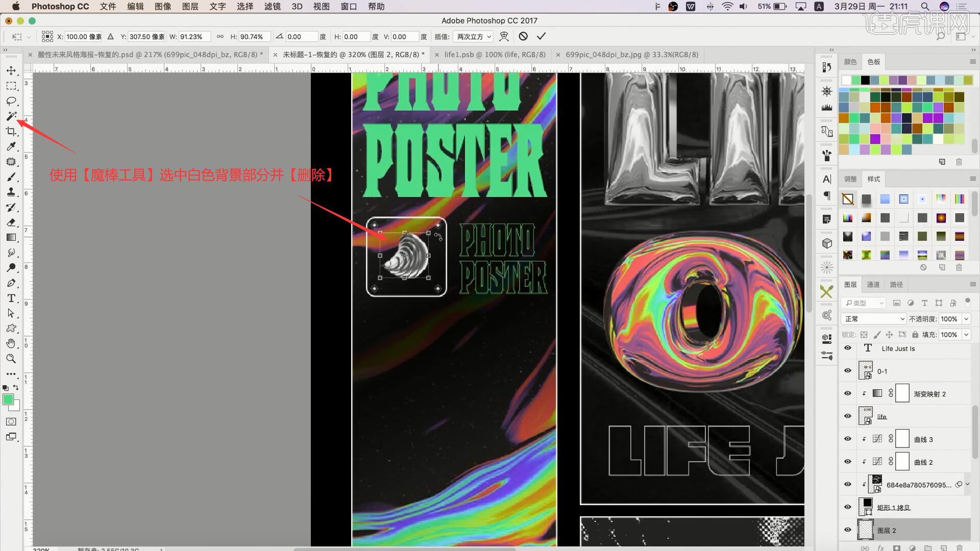Switch to the 颜色 tab
This screenshot has height=551, width=980.
pos(850,62)
